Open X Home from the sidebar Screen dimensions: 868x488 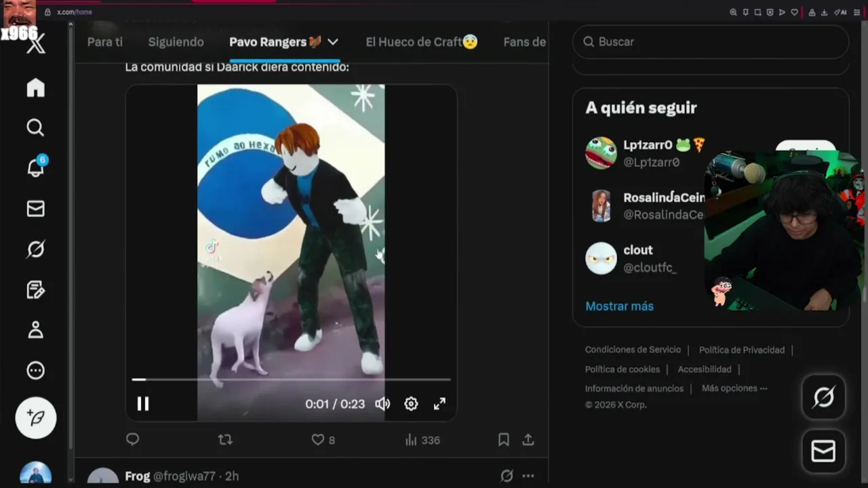pos(35,88)
